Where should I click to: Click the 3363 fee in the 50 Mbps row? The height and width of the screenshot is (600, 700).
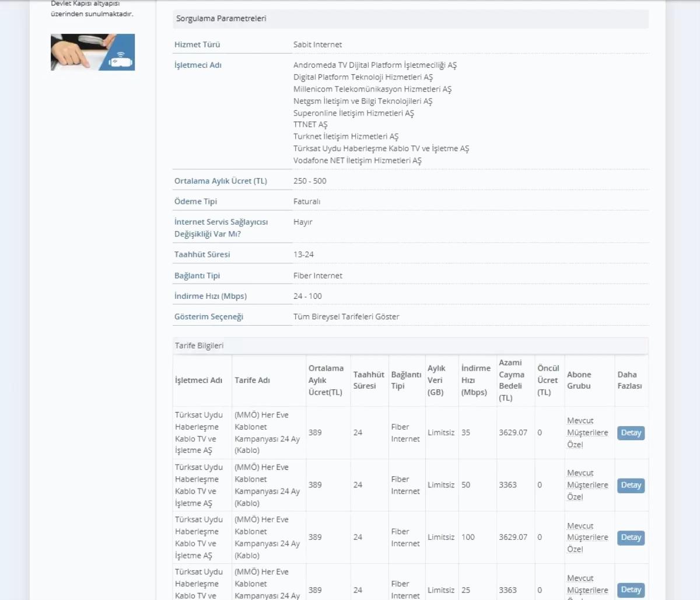click(508, 485)
